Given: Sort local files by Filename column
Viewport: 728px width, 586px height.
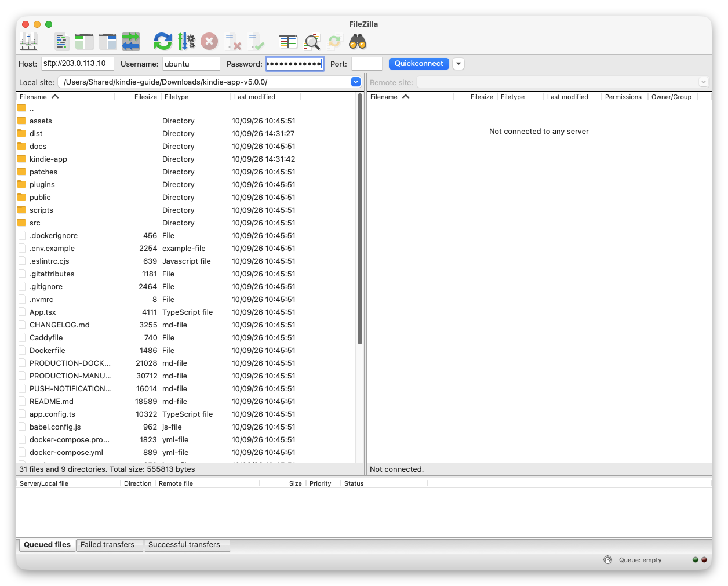Looking at the screenshot, I should click(x=65, y=97).
